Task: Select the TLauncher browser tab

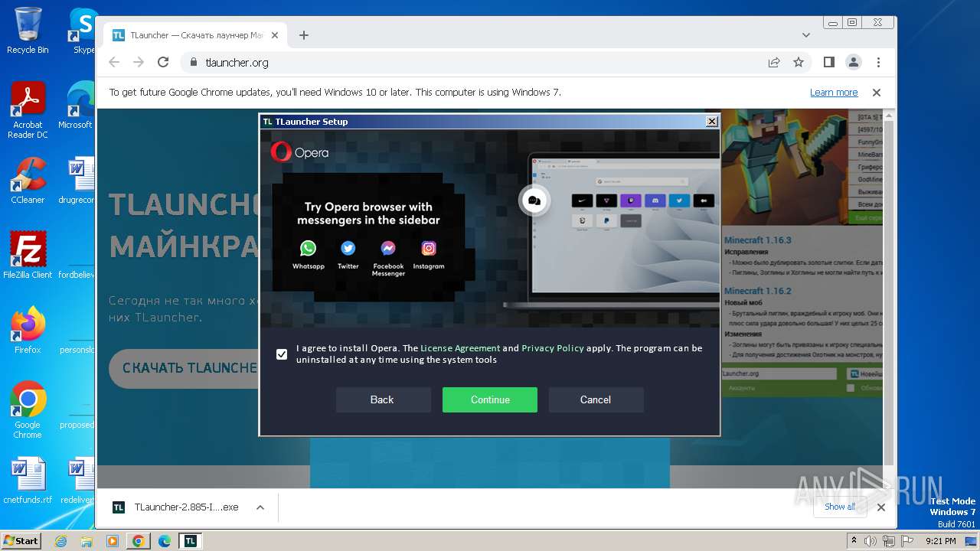Action: click(195, 35)
